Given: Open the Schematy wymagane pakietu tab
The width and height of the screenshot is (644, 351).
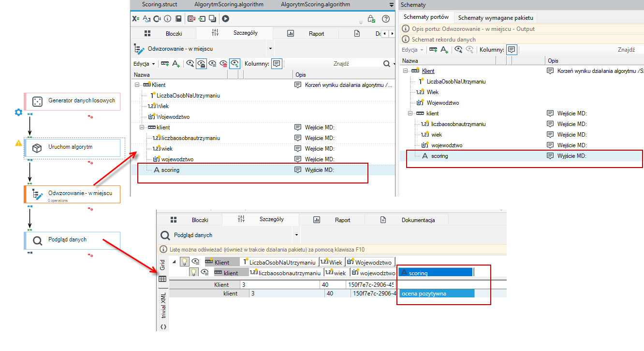Looking at the screenshot, I should [x=496, y=17].
